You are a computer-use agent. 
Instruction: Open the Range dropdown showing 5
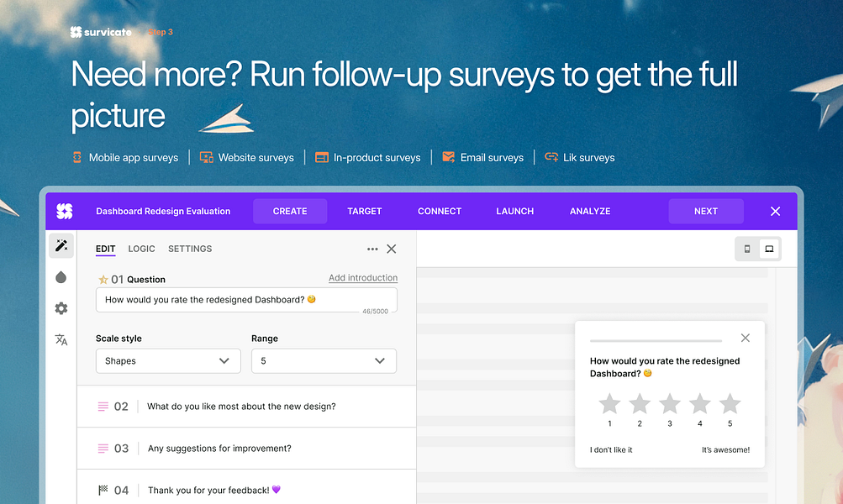[x=324, y=360]
